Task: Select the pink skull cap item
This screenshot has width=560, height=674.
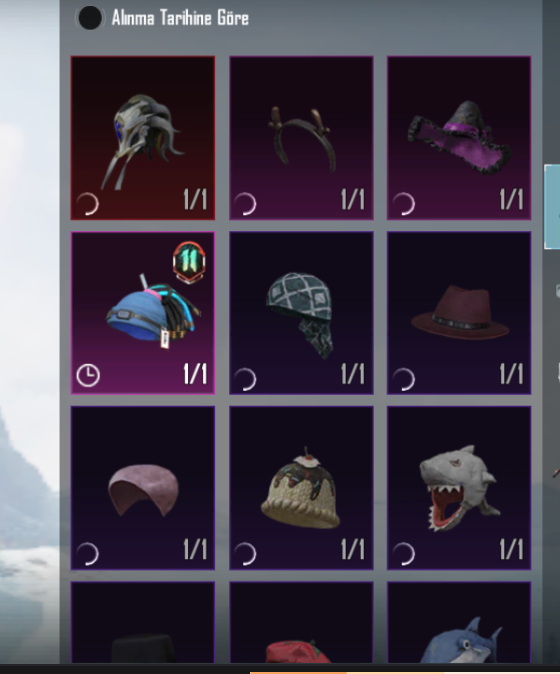Action: [143, 488]
